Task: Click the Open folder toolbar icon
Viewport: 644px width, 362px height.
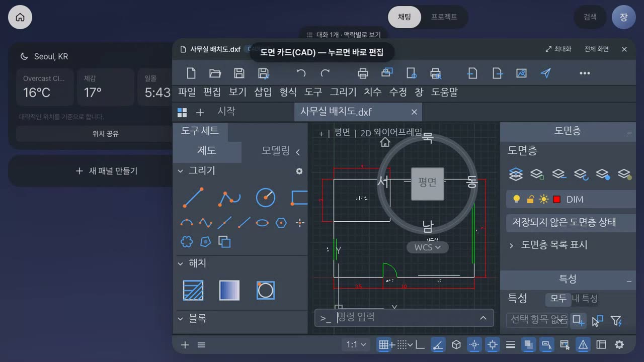Action: (x=215, y=73)
